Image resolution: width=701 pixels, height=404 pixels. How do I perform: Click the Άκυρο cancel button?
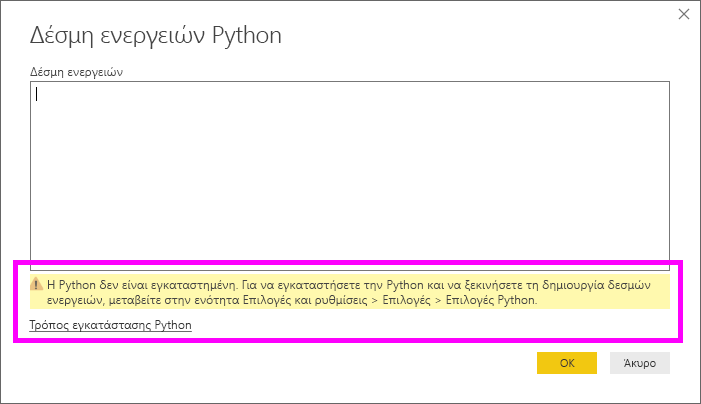point(639,363)
